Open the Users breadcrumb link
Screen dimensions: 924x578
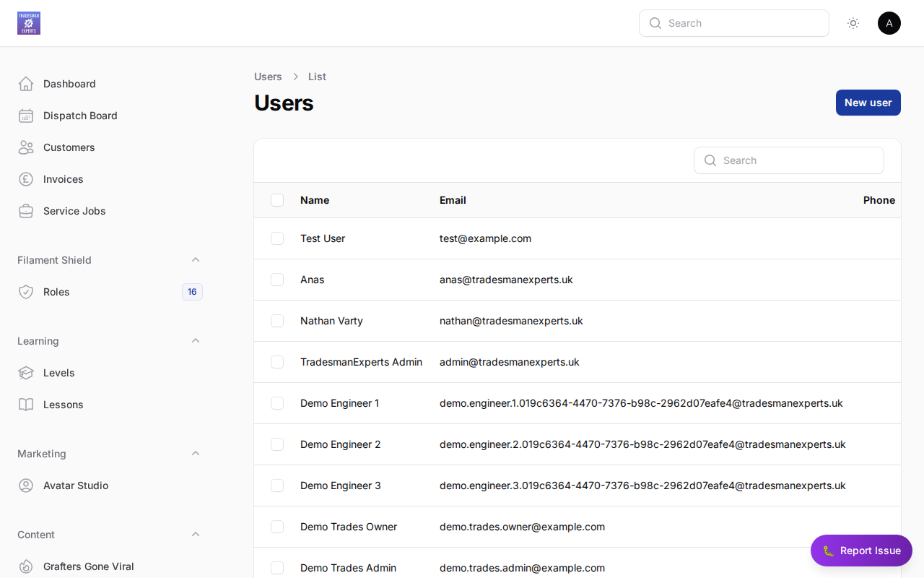pyautogui.click(x=268, y=77)
